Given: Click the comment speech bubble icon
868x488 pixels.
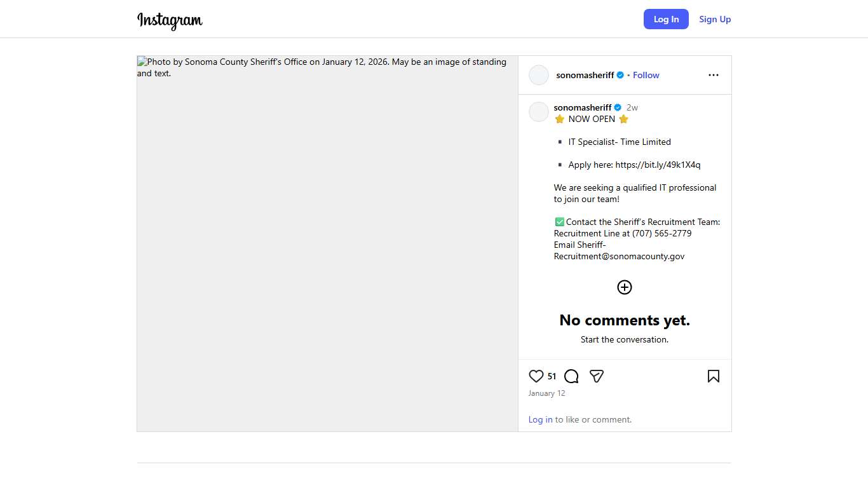Looking at the screenshot, I should (x=571, y=376).
